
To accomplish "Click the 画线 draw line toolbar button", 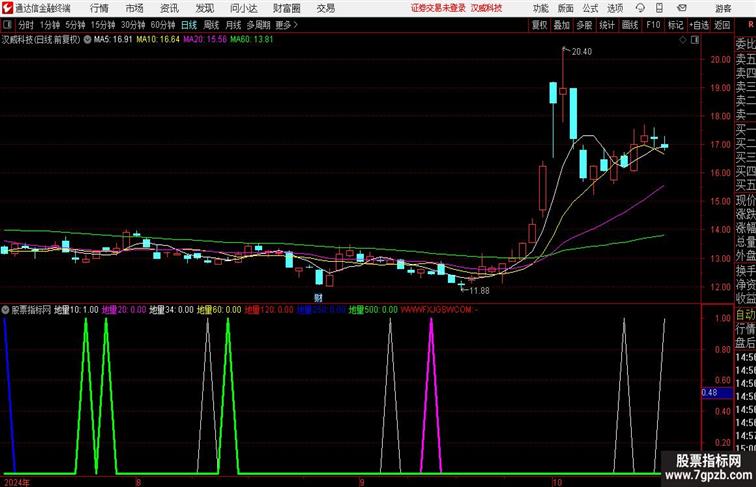I will pyautogui.click(x=630, y=25).
